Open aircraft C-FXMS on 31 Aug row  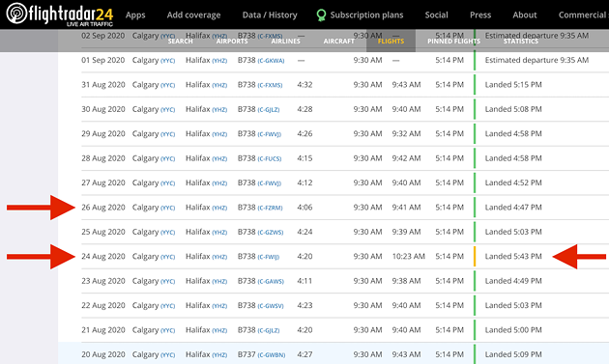pos(270,85)
